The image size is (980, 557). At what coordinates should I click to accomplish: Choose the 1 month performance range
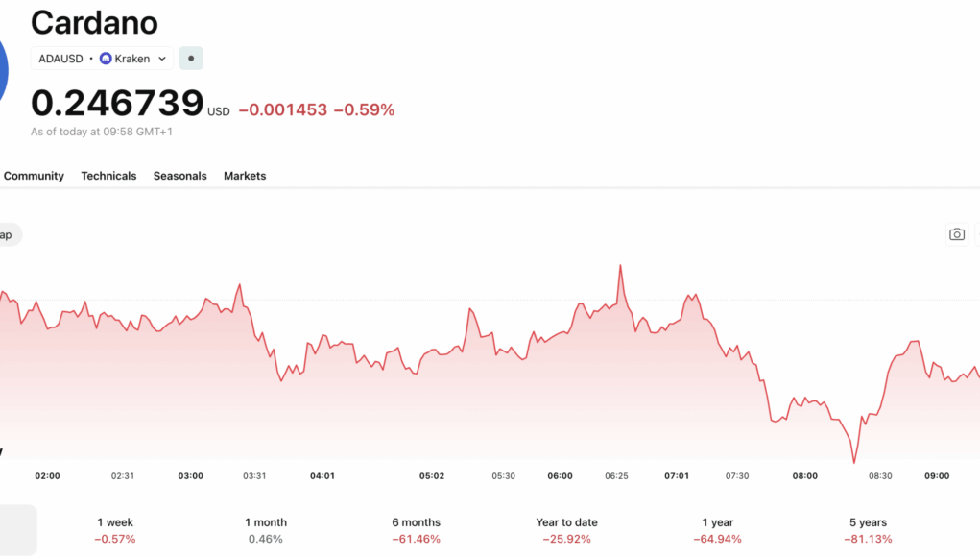pos(266,530)
